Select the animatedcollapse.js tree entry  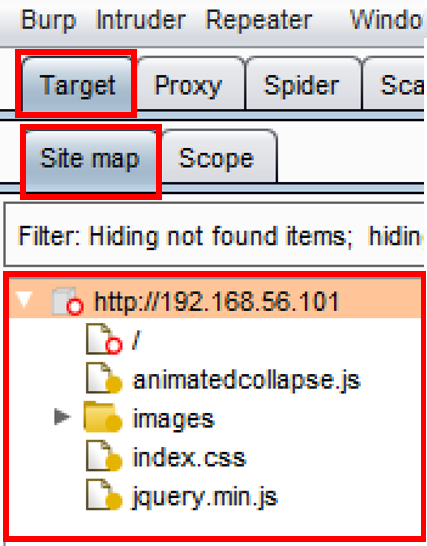[x=247, y=379]
